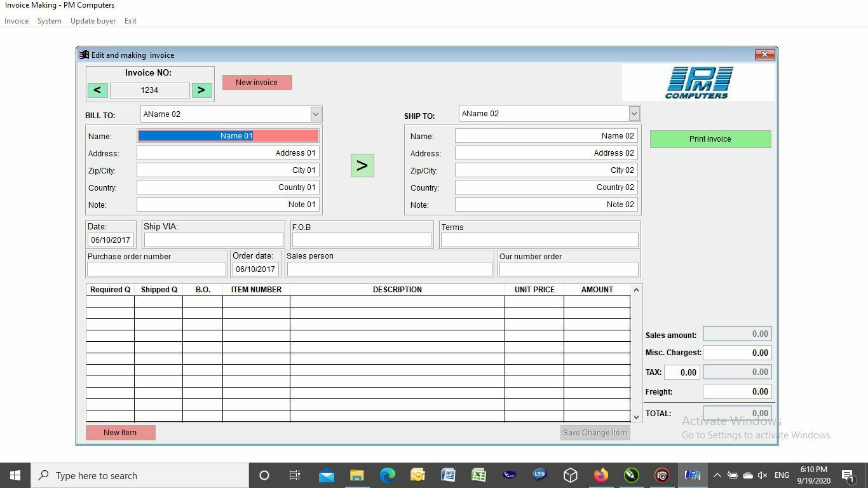The width and height of the screenshot is (868, 488).
Task: Click the Print invoice button
Action: [710, 139]
